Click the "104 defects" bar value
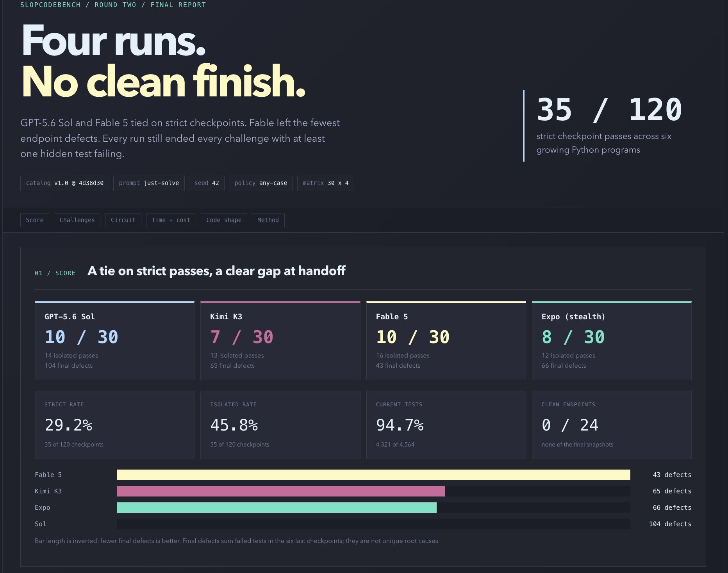Screen dimensions: 728x573 coord(670,524)
